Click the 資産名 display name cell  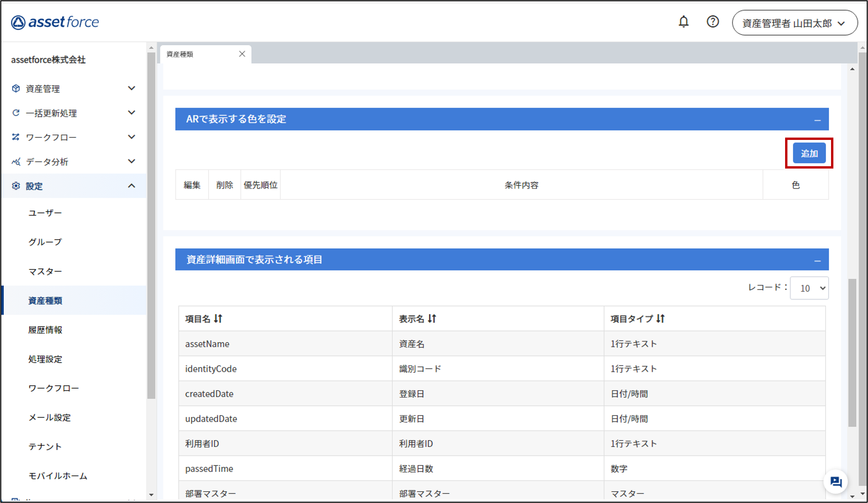point(498,344)
